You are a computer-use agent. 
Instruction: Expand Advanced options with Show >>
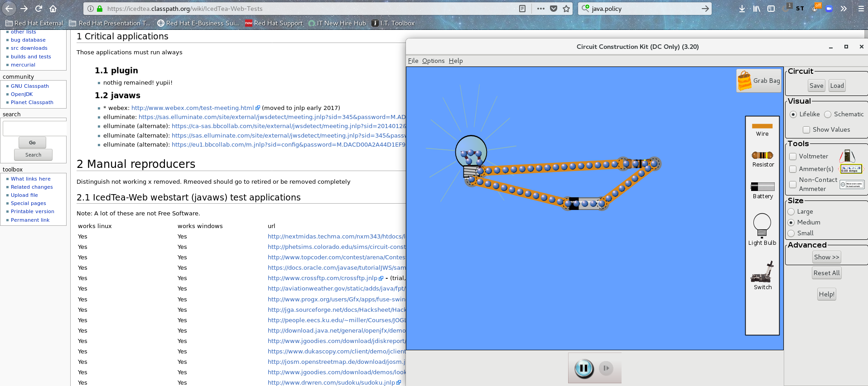826,257
